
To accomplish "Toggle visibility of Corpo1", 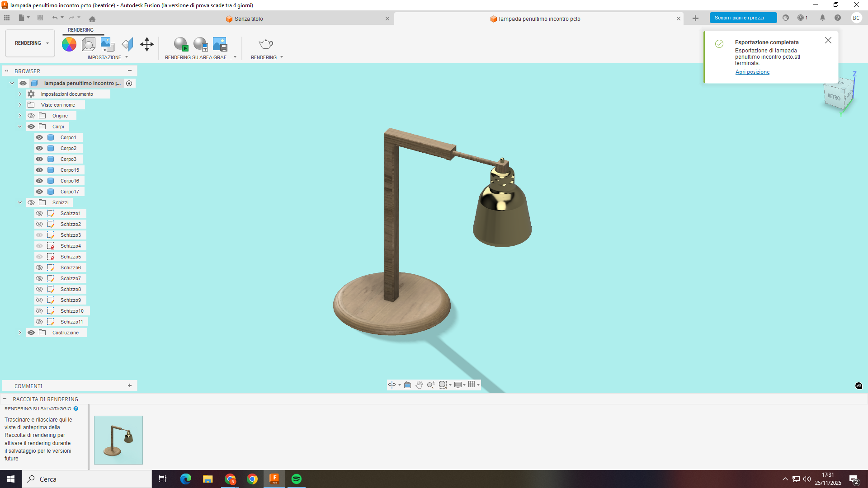I will point(39,137).
